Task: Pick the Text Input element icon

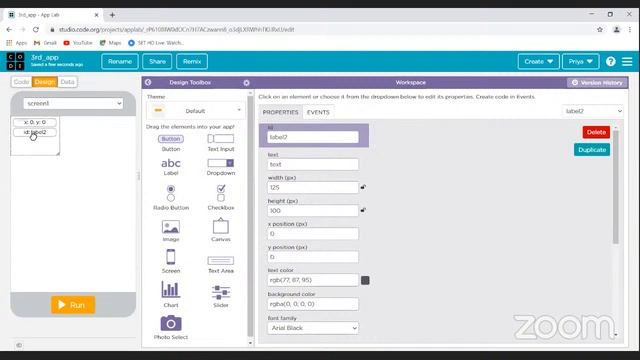Action: (221, 139)
